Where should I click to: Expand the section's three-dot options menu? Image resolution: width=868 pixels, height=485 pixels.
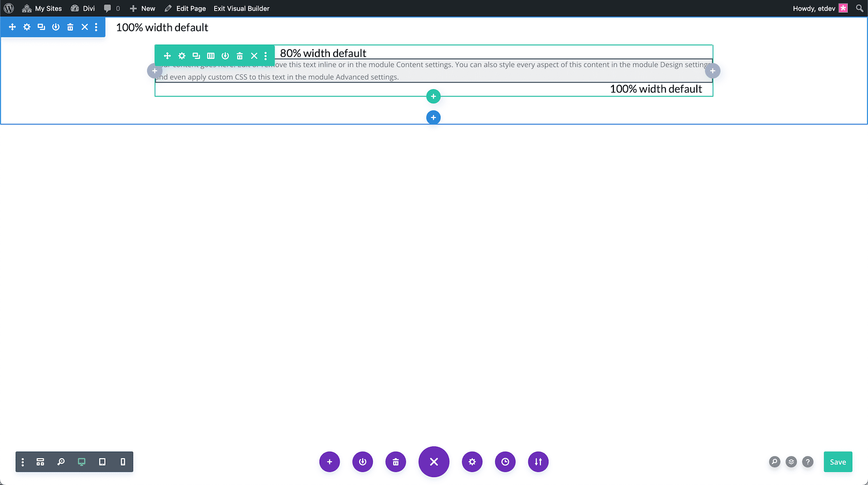(95, 27)
